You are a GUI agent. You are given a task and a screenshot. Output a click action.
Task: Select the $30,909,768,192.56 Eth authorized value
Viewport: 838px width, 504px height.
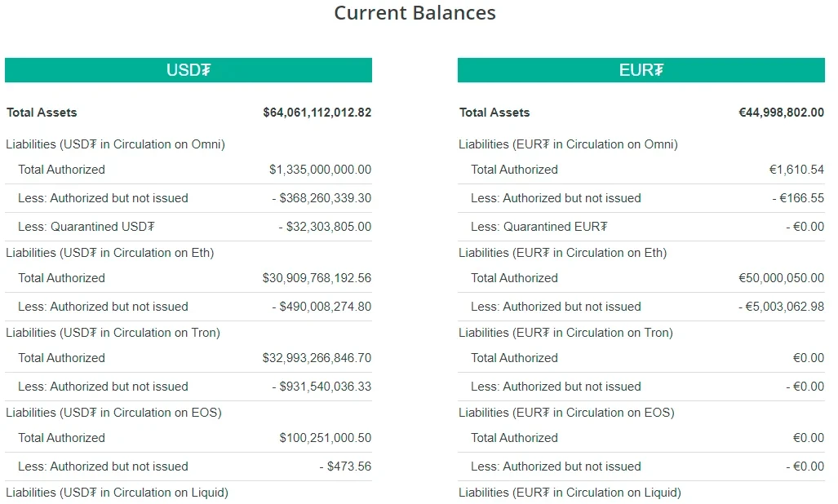(x=317, y=278)
